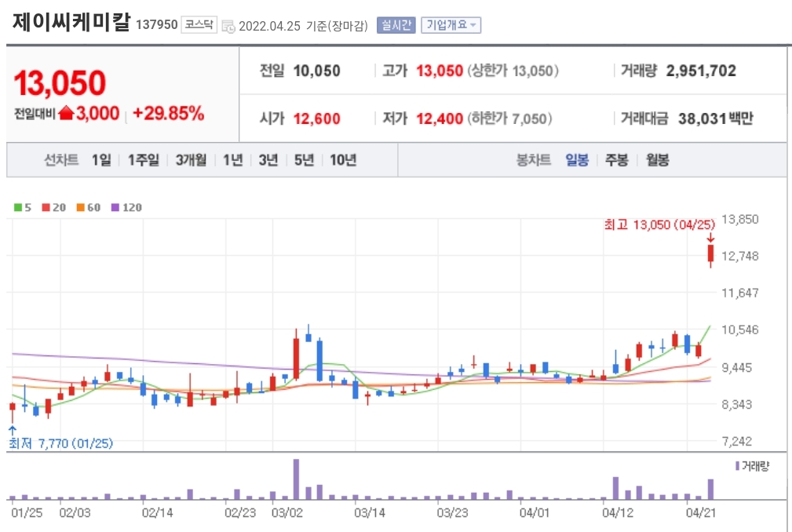Click the 봉차트 label
Image resolution: width=792 pixels, height=532 pixels.
coord(534,160)
